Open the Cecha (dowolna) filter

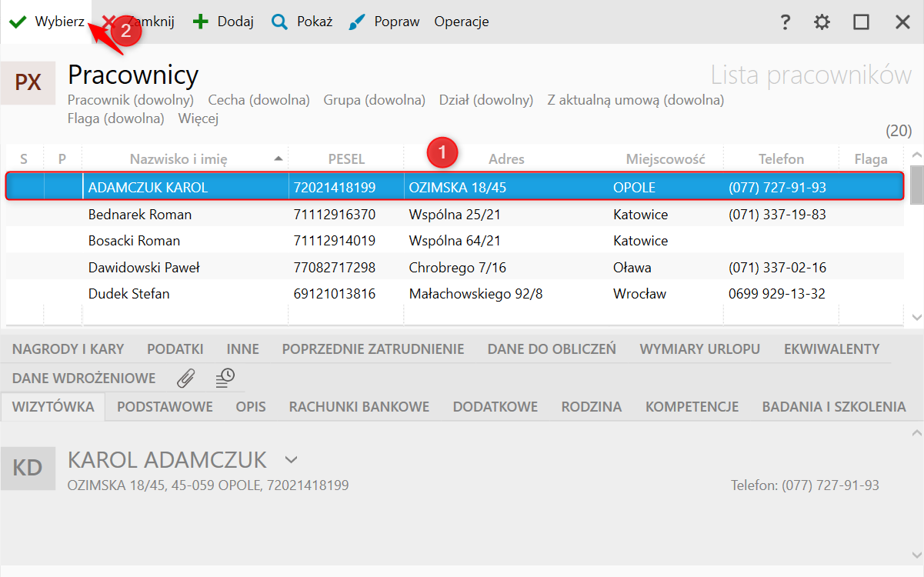[x=259, y=100]
